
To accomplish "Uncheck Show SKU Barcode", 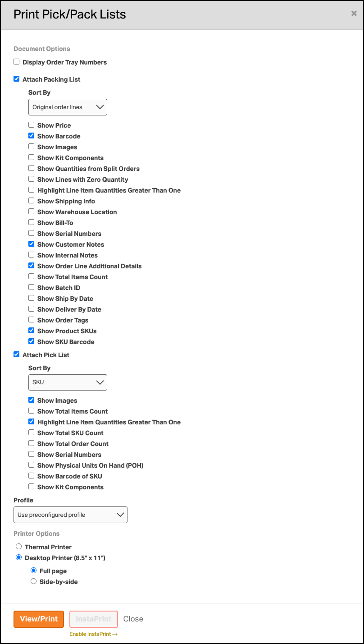I will tap(32, 341).
